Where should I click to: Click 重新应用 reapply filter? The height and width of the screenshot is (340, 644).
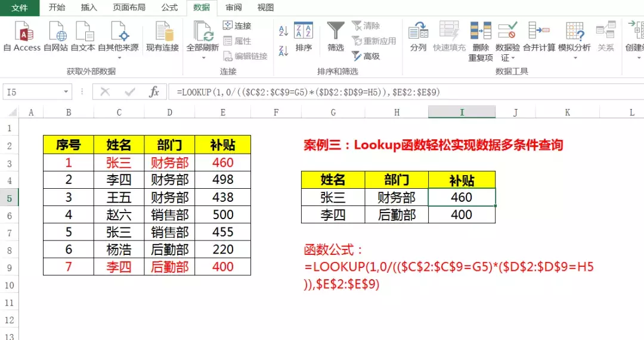coord(374,41)
